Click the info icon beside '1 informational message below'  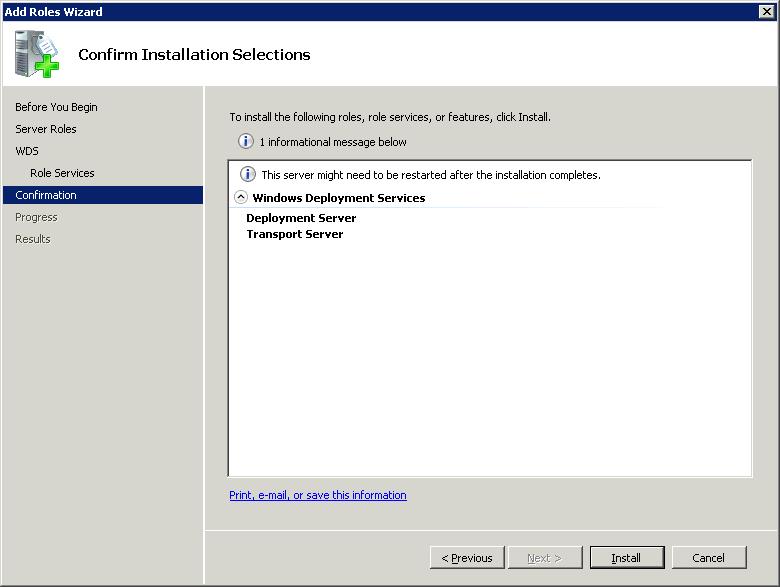click(x=246, y=141)
